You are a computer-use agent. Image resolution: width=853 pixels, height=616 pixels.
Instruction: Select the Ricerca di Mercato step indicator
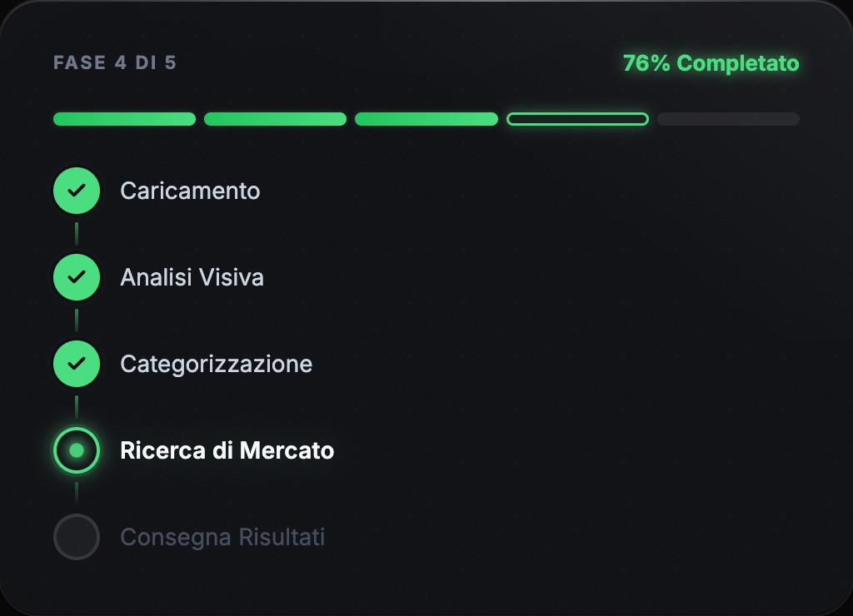(76, 450)
